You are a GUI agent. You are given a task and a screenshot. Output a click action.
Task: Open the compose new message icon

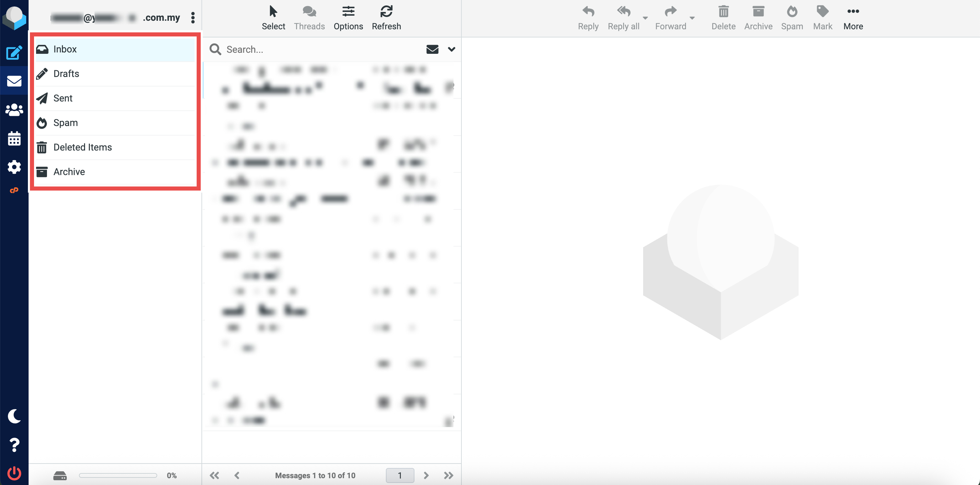coord(14,52)
